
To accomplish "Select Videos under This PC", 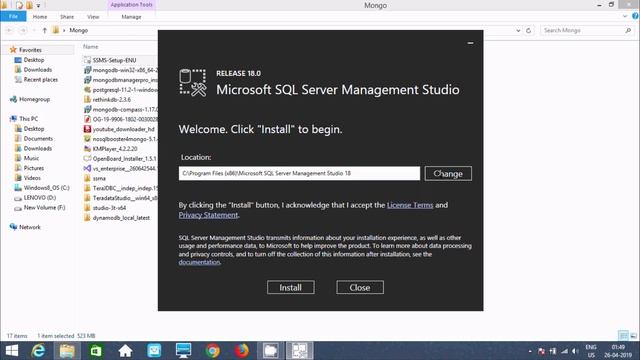I will click(x=32, y=178).
